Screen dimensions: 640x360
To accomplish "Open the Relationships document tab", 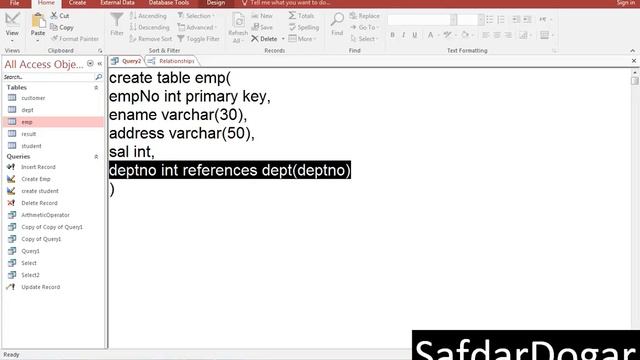I will coord(171,61).
